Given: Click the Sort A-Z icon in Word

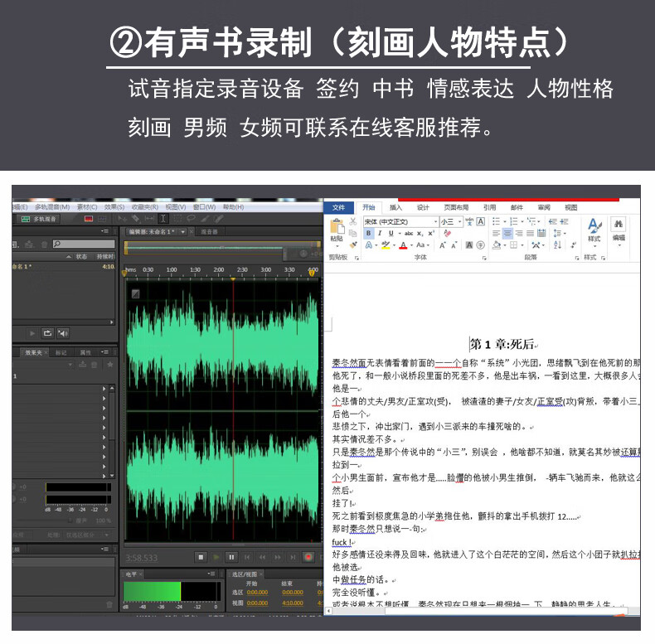Looking at the screenshot, I should click(557, 245).
